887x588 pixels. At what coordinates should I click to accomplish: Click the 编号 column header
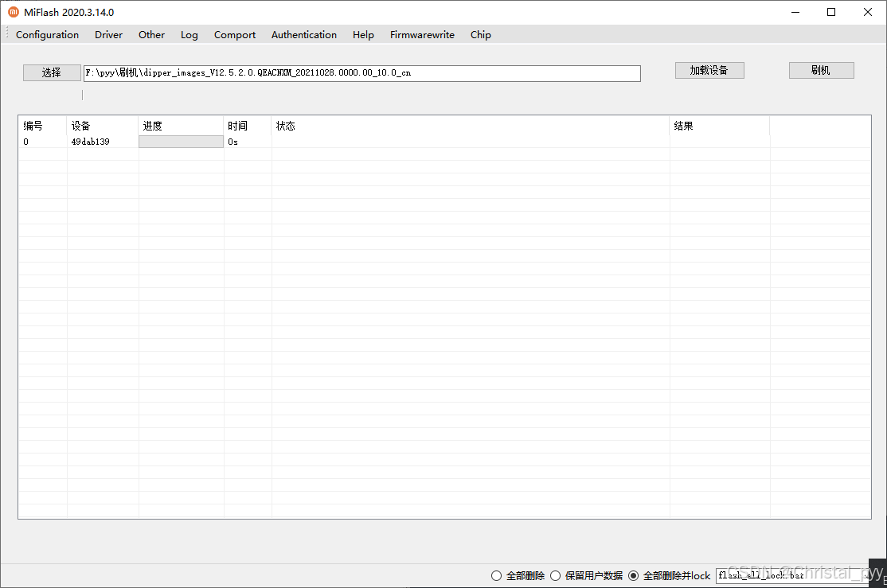tap(43, 126)
